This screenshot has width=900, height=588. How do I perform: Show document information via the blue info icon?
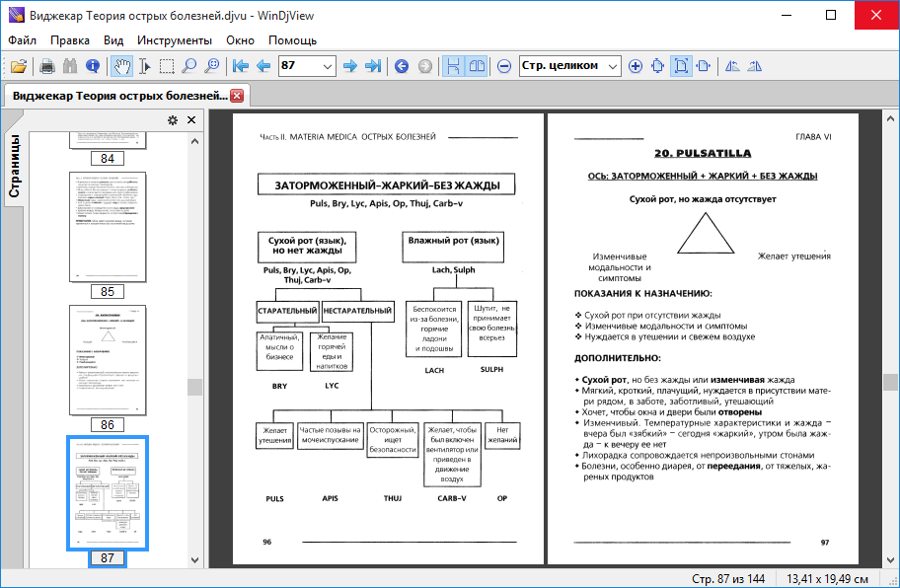click(x=93, y=66)
